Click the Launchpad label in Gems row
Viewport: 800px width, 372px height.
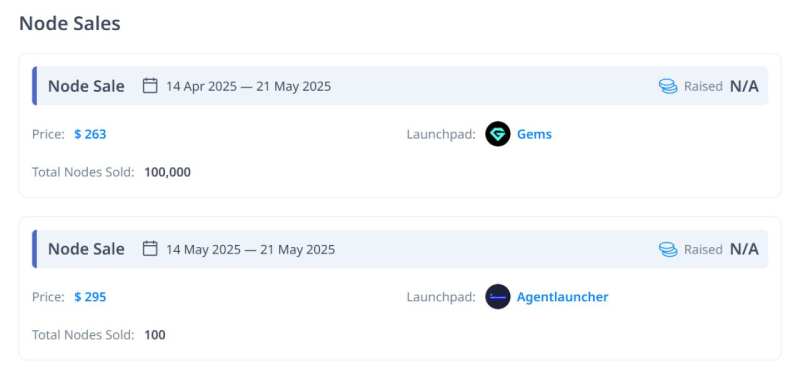coord(441,135)
